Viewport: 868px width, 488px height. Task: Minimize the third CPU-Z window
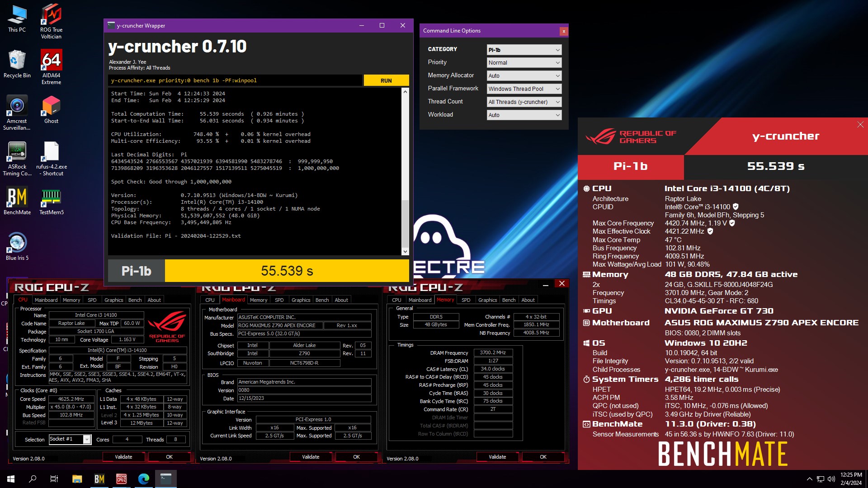[545, 284]
